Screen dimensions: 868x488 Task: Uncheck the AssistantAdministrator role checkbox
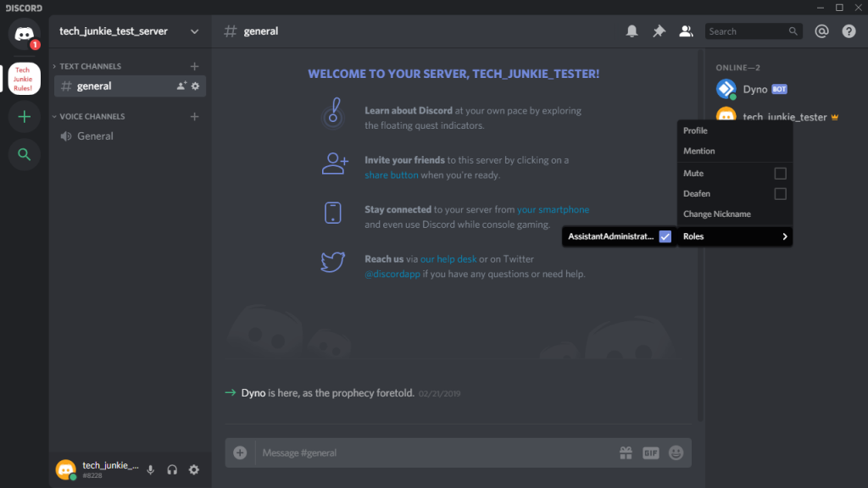(x=665, y=236)
